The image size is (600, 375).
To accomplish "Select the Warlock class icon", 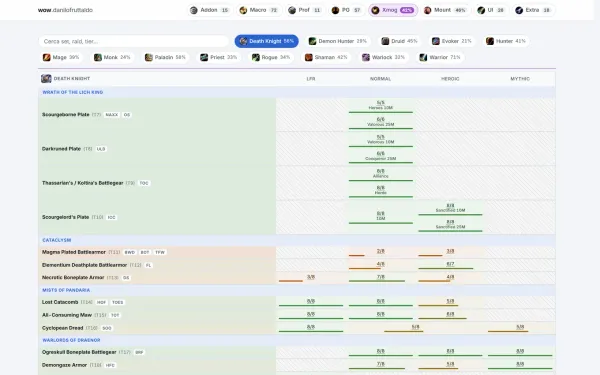I will click(x=366, y=57).
